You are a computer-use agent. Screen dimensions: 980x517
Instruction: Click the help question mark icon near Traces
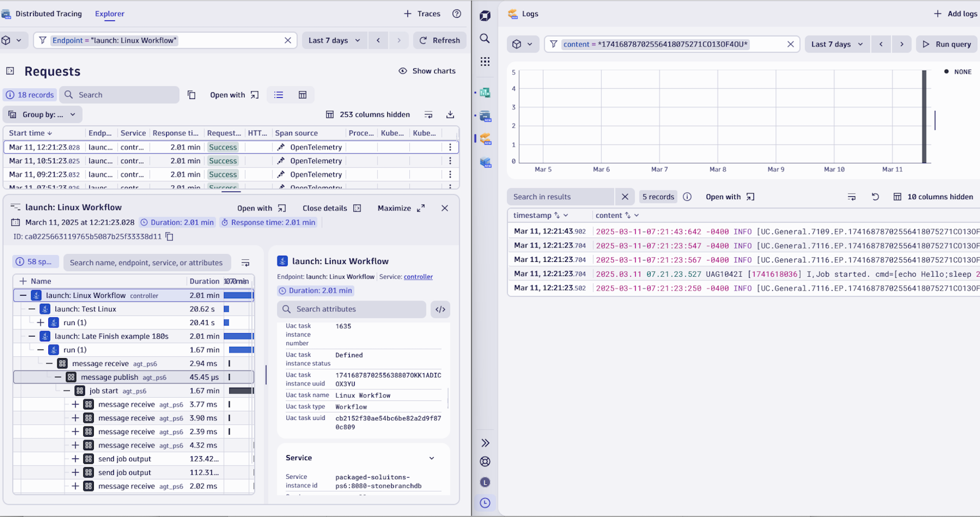(x=457, y=13)
